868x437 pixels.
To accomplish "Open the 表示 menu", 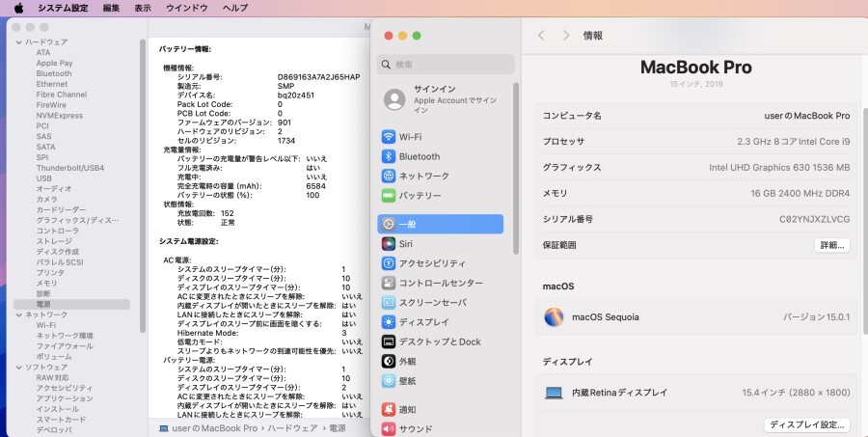I will click(143, 8).
